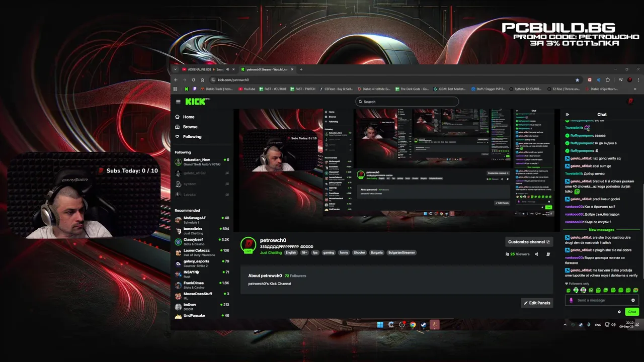Click petrowch0 channel avatar
This screenshot has width=644, height=362.
click(248, 245)
